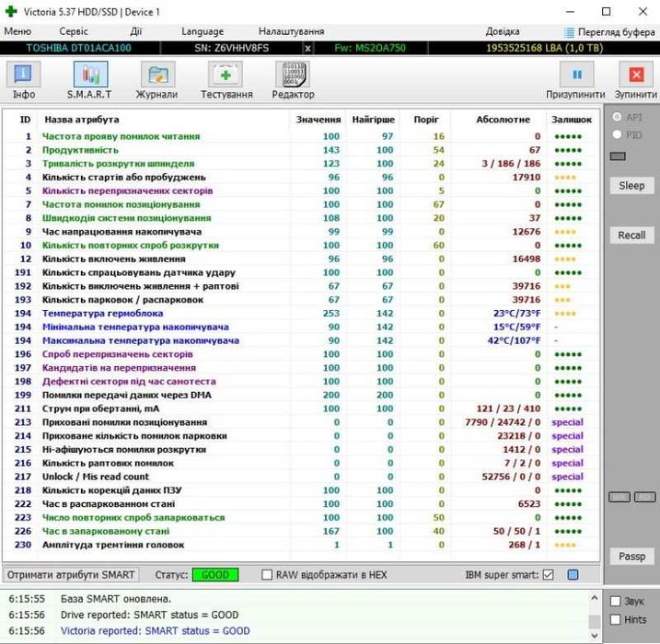This screenshot has width=660, height=644.
Task: Sort by the Значення column header
Action: coord(318,120)
